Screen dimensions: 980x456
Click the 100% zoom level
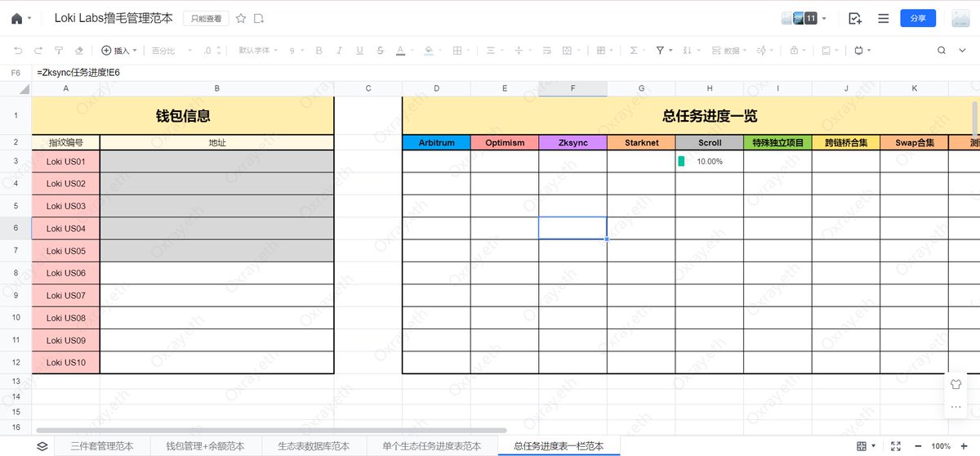click(941, 446)
